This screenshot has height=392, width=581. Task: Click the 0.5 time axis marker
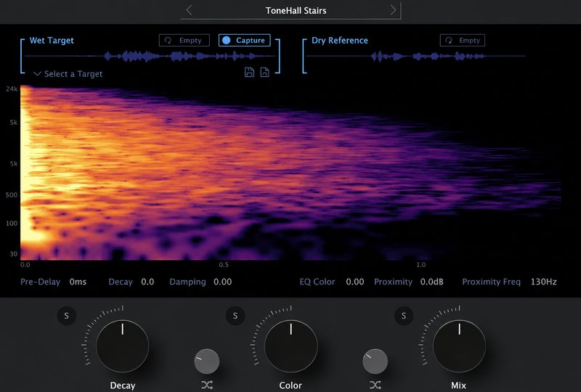pyautogui.click(x=224, y=265)
